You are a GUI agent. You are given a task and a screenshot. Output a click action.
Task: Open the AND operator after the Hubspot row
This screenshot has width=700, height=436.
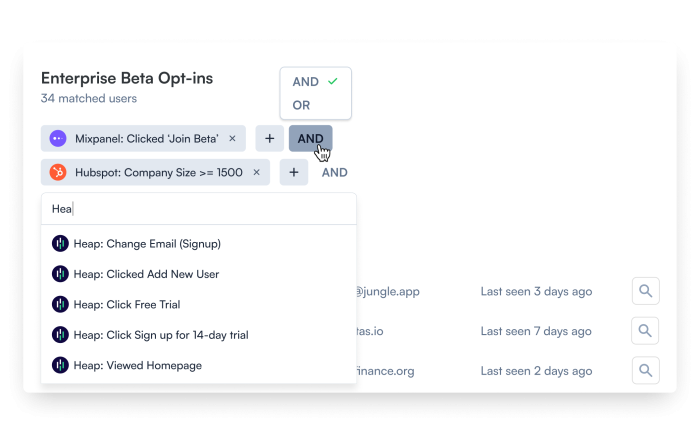pyautogui.click(x=334, y=172)
